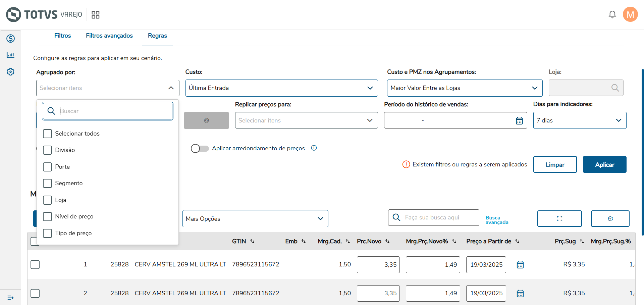The height and width of the screenshot is (305, 644).
Task: Open the notifications bell
Action: [x=612, y=14]
